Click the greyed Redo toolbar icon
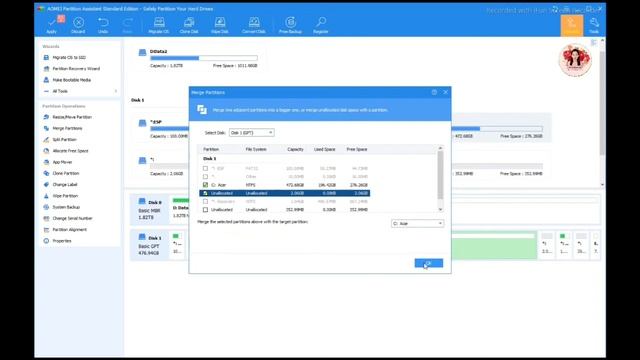Screen dimensions: 640x360 point(127,25)
